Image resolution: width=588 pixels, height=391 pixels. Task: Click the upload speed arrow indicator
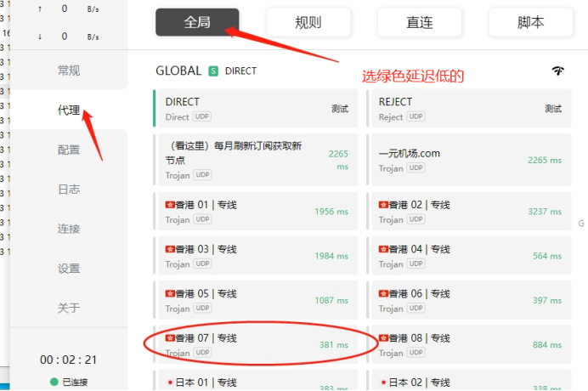[x=40, y=9]
